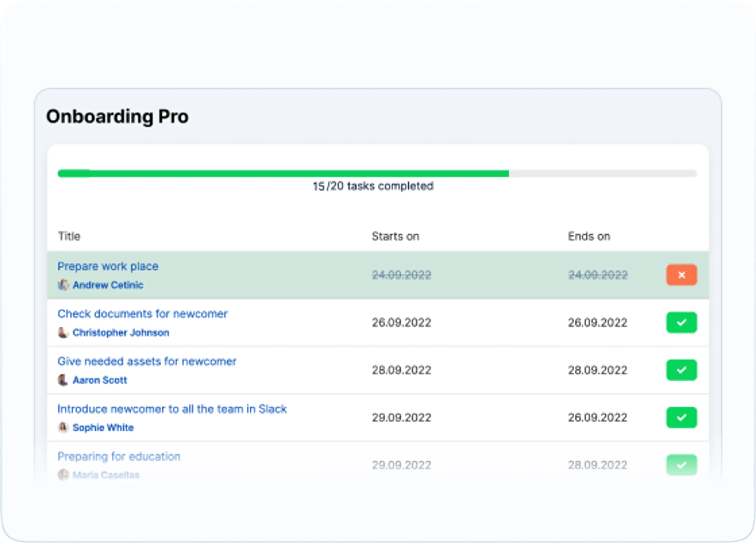The height and width of the screenshot is (543, 756).
Task: Click the red X button for Prepare work place
Action: pyautogui.click(x=681, y=275)
